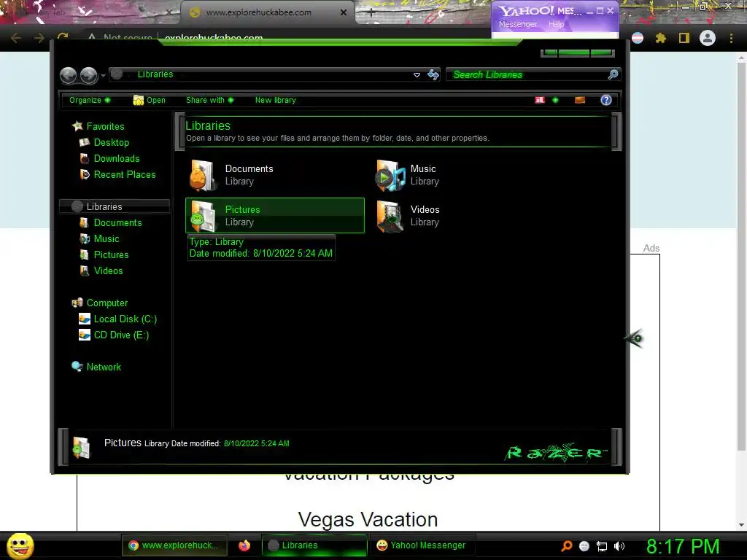Open Pictures in the sidebar Libraries
The height and width of the screenshot is (560, 747).
tap(111, 254)
